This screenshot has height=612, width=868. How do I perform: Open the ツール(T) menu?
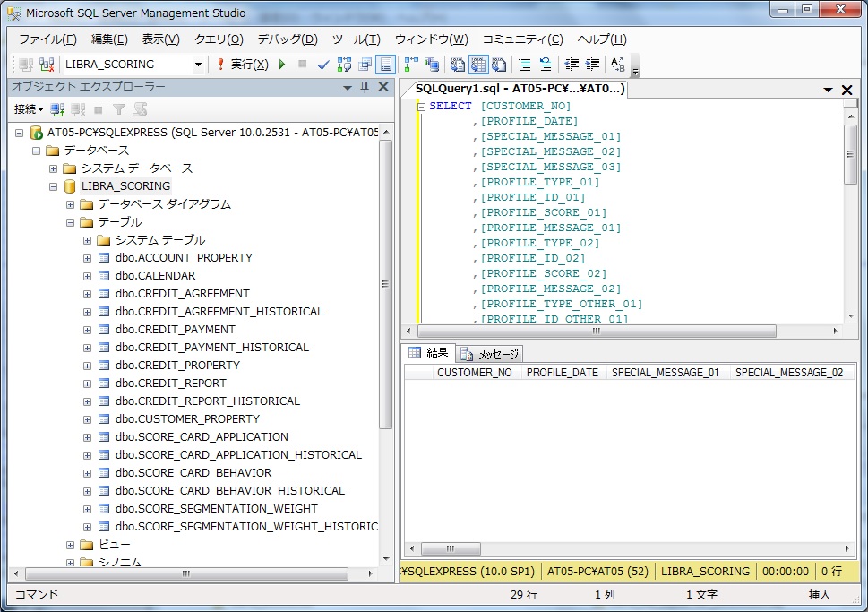356,39
